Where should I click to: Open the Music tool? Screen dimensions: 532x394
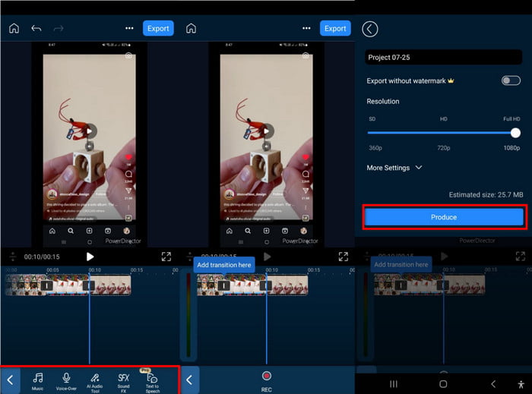(38, 381)
